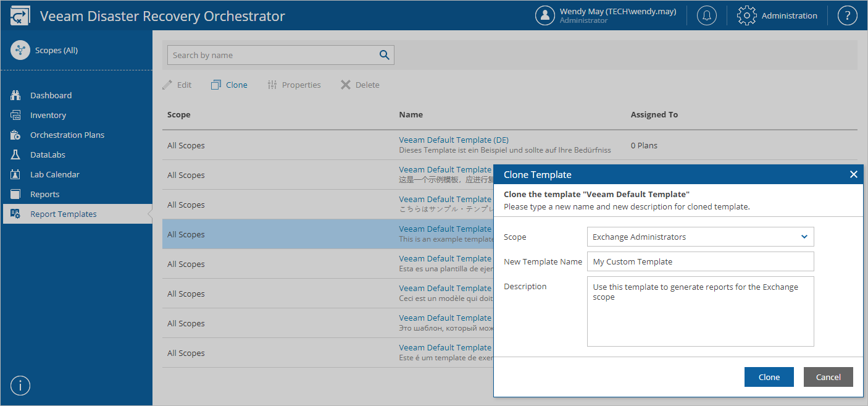
Task: Click the German description 'Dieses Template ist ein Beispiel'
Action: (x=505, y=150)
